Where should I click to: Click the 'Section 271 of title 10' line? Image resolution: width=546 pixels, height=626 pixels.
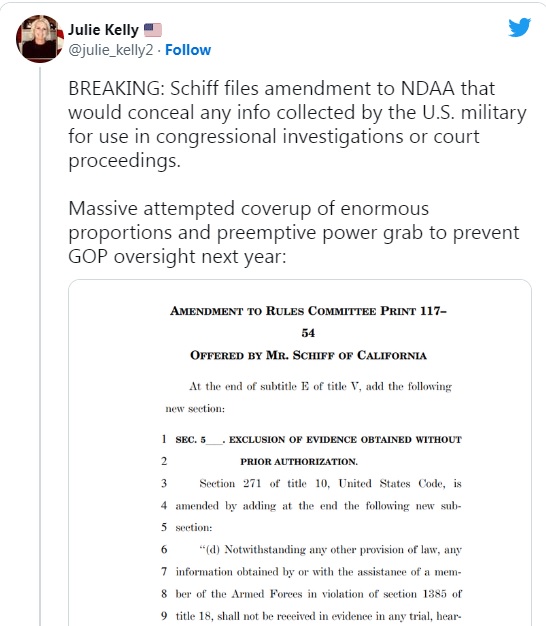click(330, 483)
